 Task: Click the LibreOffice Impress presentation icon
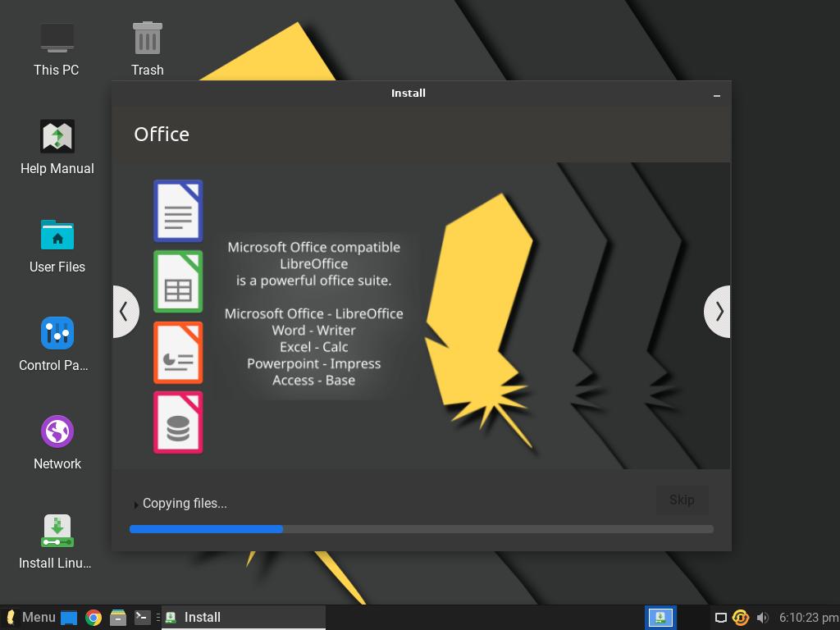click(x=178, y=353)
